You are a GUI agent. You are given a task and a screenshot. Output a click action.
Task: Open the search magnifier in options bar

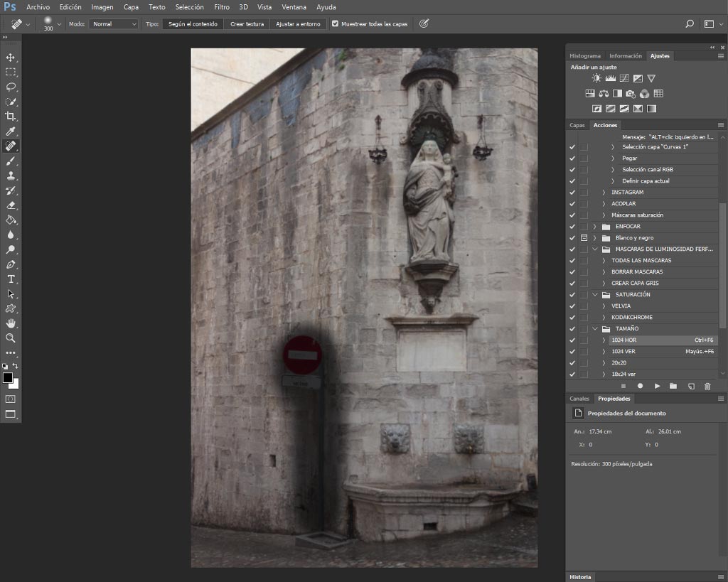point(690,23)
